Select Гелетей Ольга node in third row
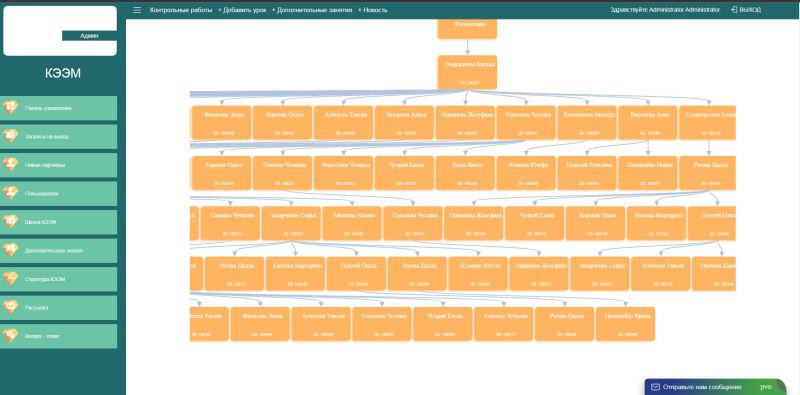Viewport: 800px width, 395px height. 712,223
